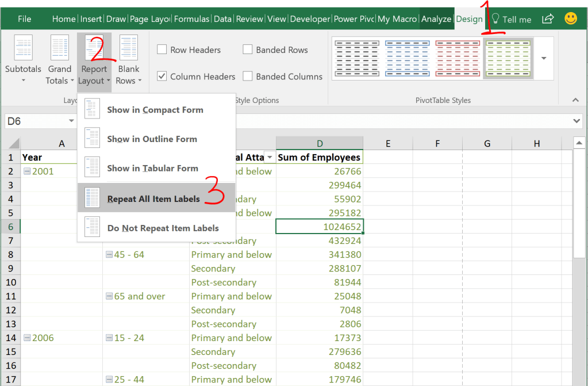Click the Share icon

coord(547,18)
